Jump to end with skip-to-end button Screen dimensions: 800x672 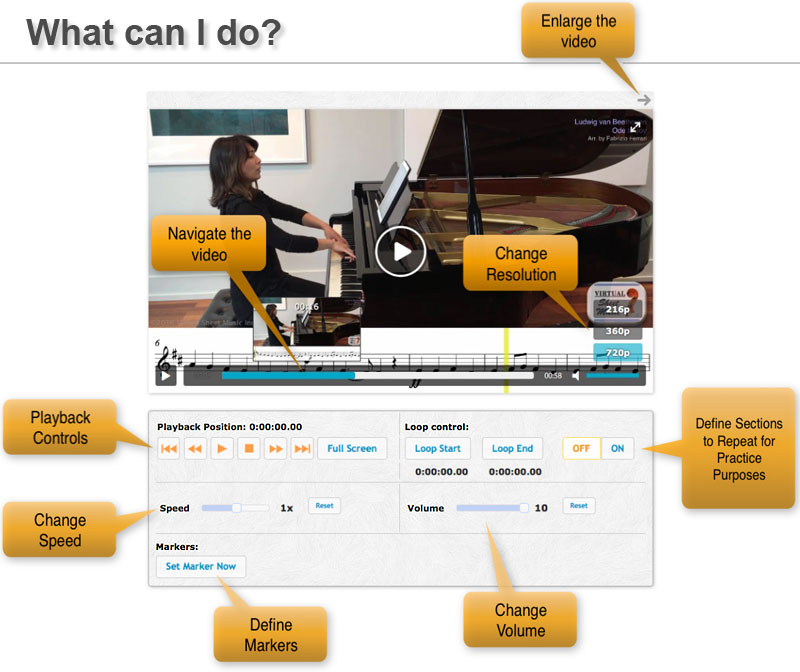[x=302, y=449]
